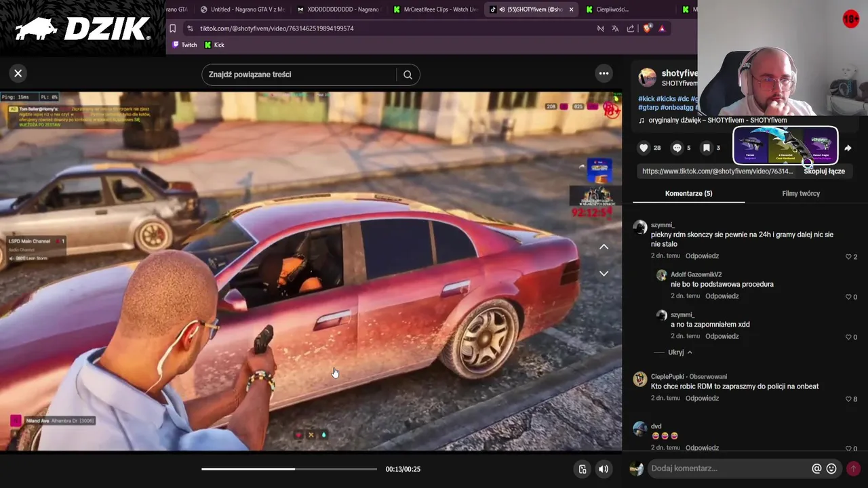
Task: Click the browser share icon in address bar
Action: pyautogui.click(x=631, y=28)
